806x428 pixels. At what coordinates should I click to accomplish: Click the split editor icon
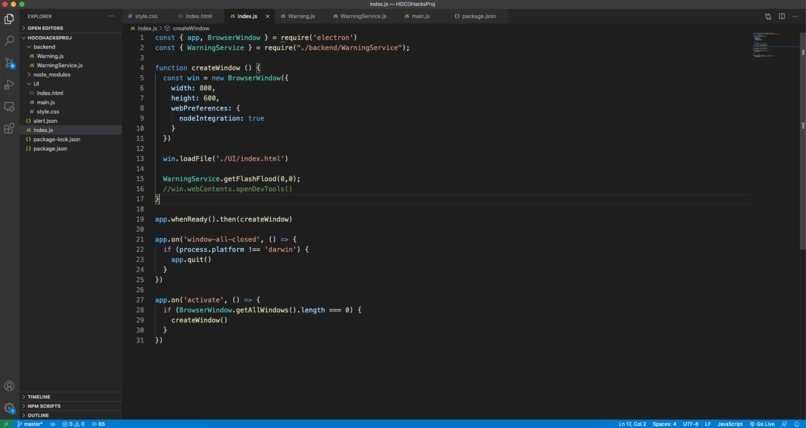(x=781, y=16)
